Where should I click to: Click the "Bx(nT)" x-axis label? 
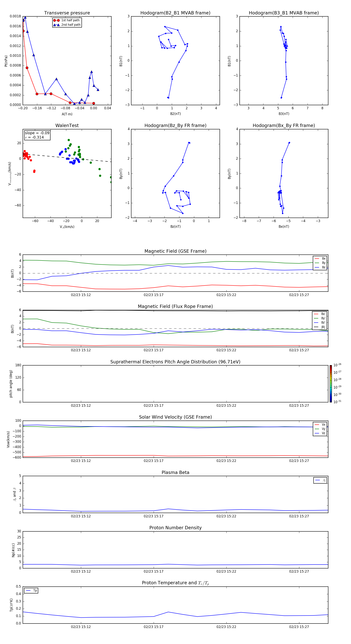tap(284, 227)
